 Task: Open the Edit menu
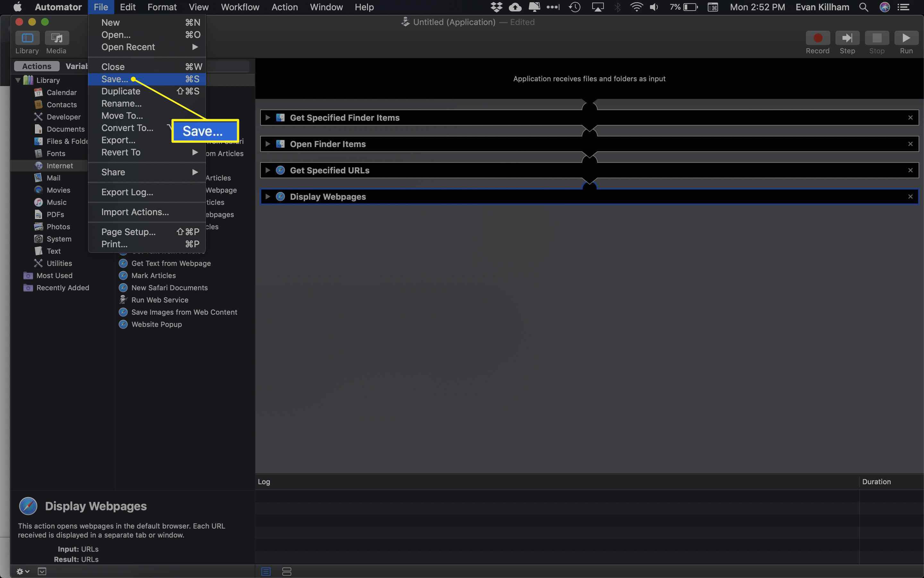point(127,7)
